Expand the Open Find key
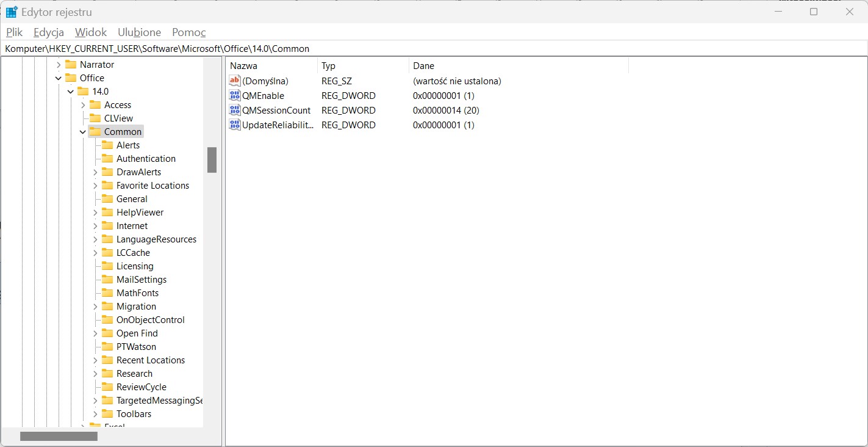This screenshot has width=868, height=447. [95, 333]
